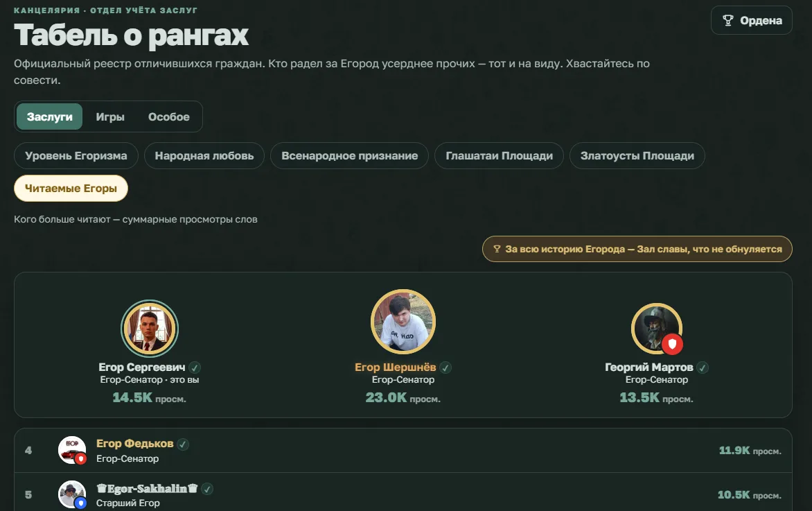The image size is (812, 511).
Task: Click the trophy icon in the Зал славы banner
Action: click(497, 250)
